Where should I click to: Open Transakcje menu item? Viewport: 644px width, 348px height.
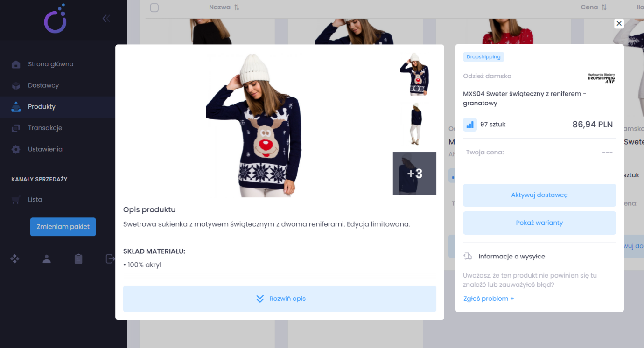pos(45,128)
